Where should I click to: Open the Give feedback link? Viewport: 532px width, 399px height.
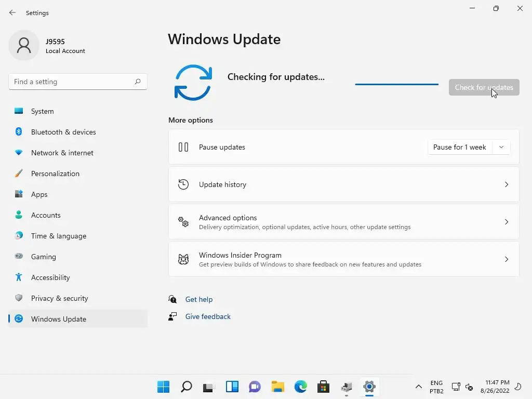pos(208,316)
